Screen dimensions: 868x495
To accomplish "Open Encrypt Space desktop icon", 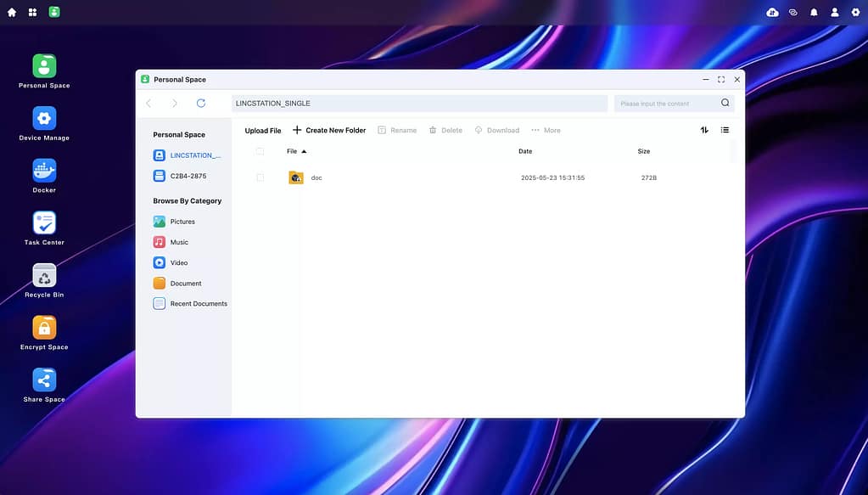I will click(x=44, y=328).
